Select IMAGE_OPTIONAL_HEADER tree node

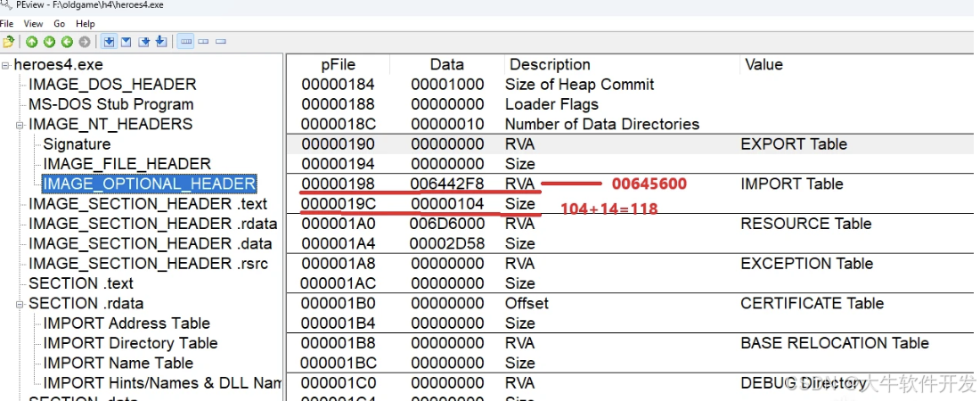tap(149, 184)
